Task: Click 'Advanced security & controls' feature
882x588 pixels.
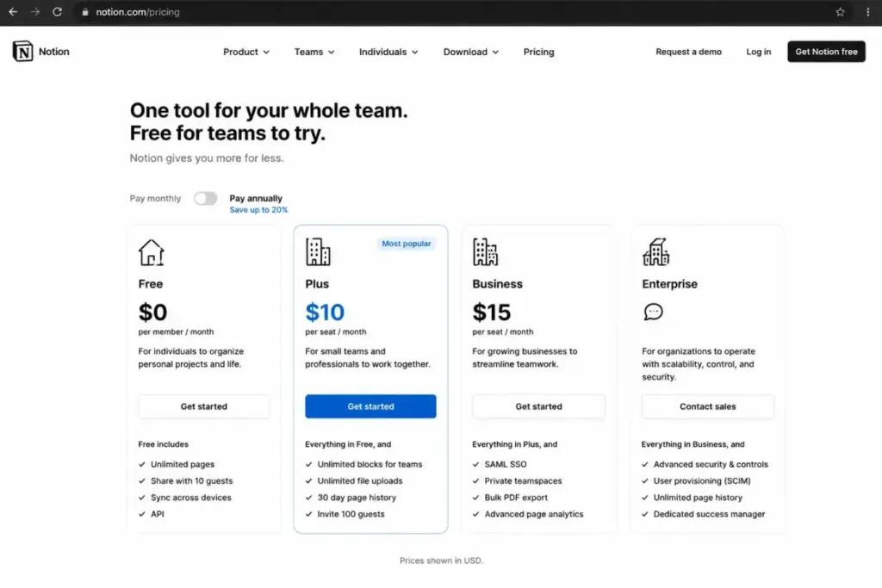Action: (x=711, y=464)
